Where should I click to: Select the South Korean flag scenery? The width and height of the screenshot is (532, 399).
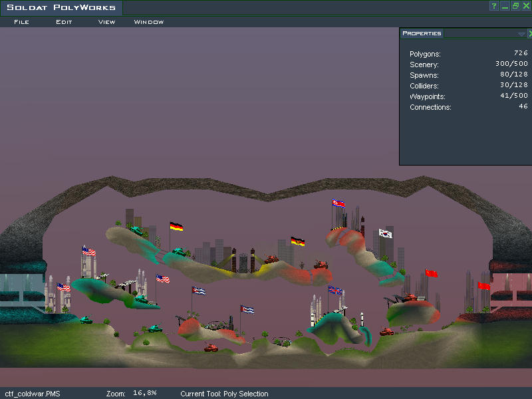point(386,233)
